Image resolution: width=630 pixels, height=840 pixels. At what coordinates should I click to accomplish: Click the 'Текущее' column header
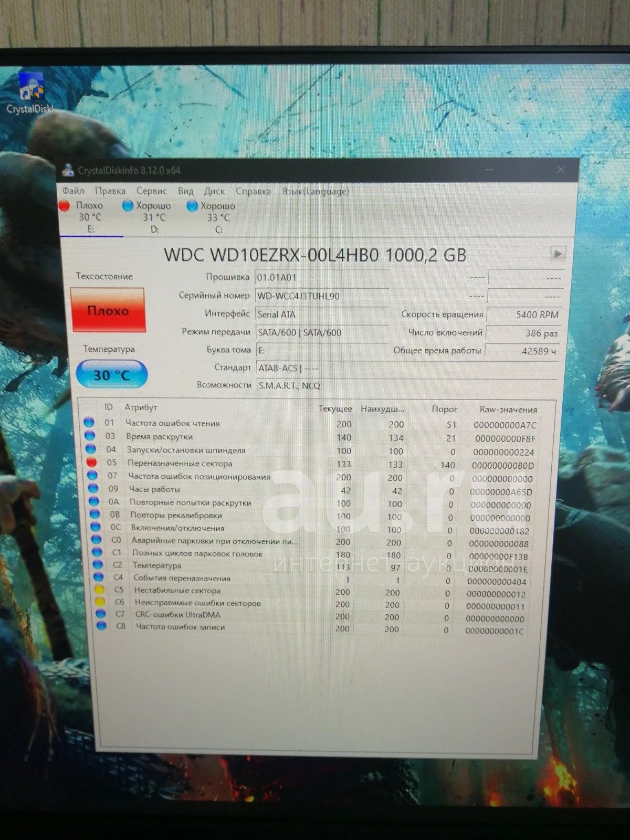[335, 408]
